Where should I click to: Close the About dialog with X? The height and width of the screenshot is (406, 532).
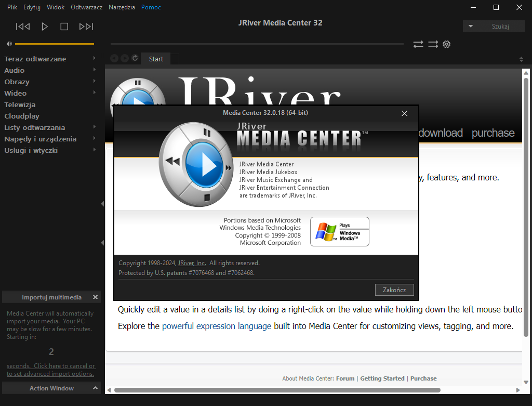pos(404,113)
